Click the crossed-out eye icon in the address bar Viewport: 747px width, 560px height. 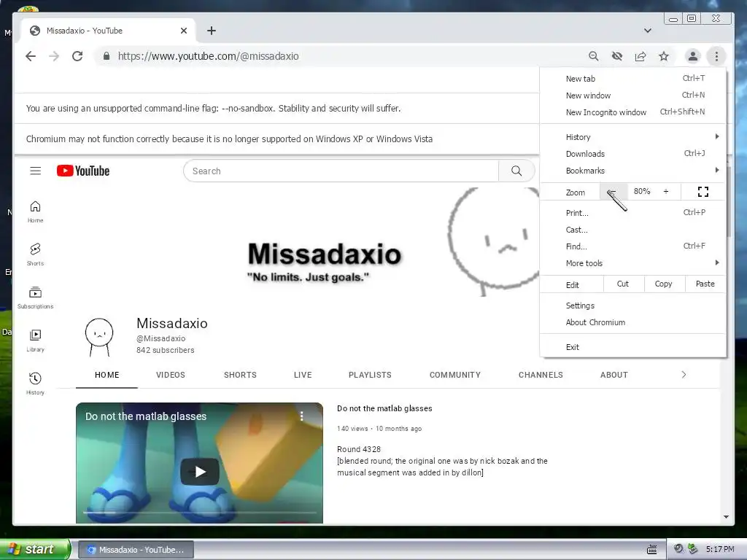tap(617, 56)
